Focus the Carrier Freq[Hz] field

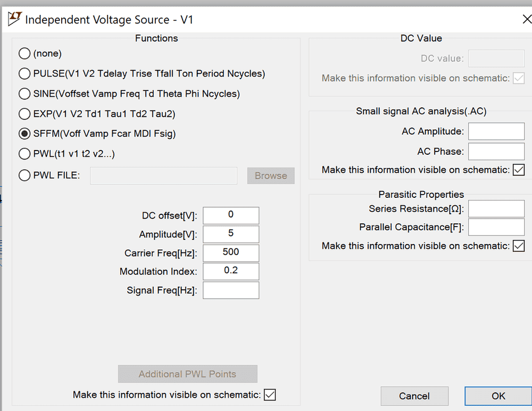coord(231,253)
